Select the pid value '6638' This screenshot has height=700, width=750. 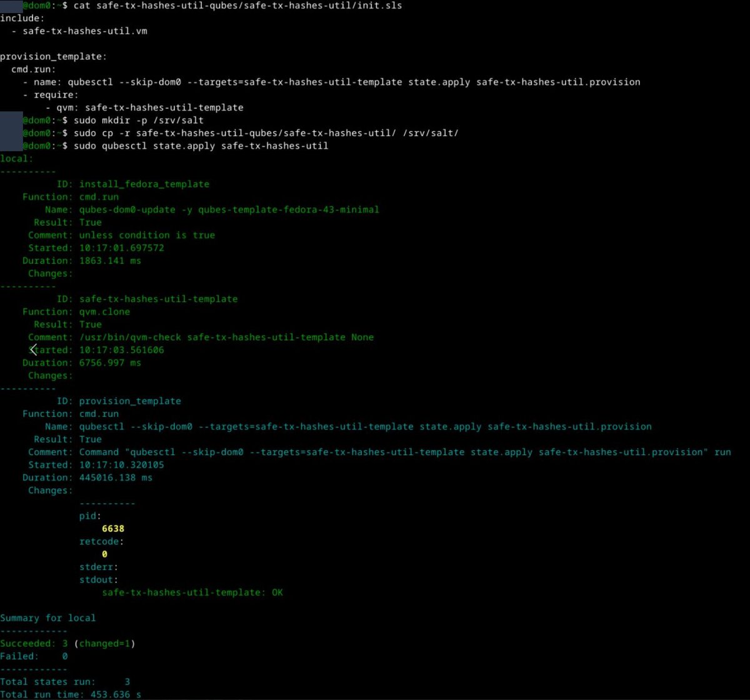tap(113, 529)
